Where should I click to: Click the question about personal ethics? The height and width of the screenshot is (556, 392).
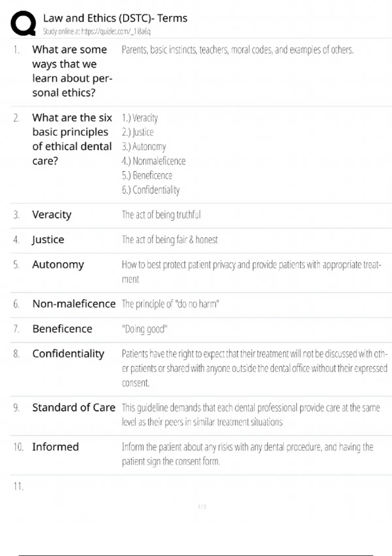(x=72, y=71)
